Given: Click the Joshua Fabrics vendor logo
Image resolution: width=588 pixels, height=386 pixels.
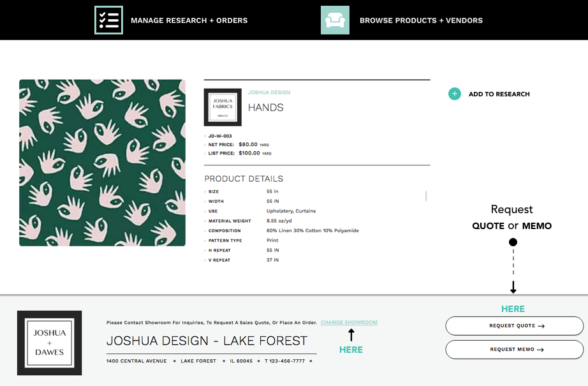Looking at the screenshot, I should 223,107.
